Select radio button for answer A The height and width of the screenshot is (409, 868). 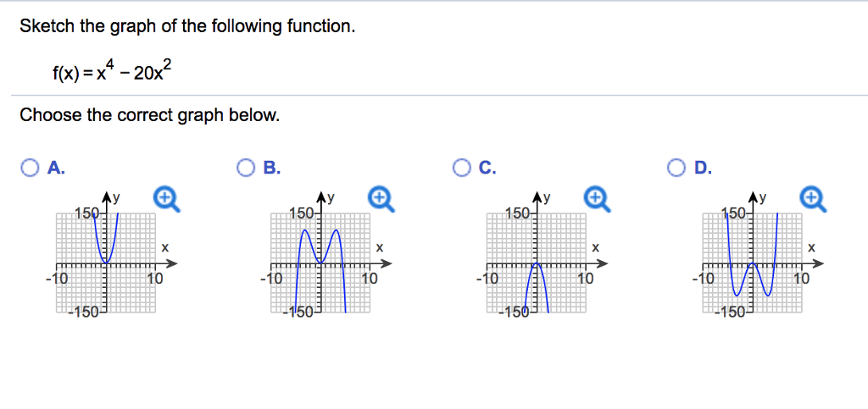(30, 168)
